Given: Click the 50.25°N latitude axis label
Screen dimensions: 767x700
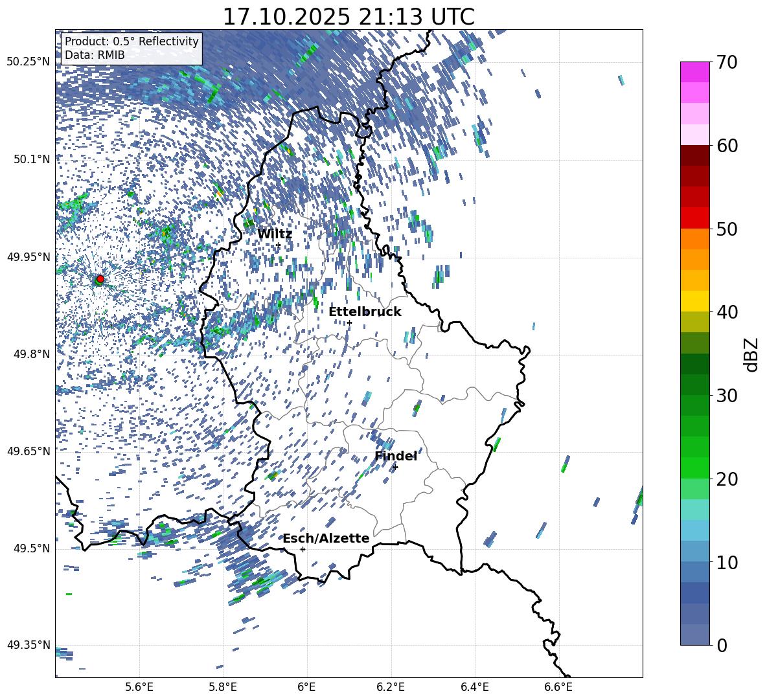Looking at the screenshot, I should (x=29, y=62).
